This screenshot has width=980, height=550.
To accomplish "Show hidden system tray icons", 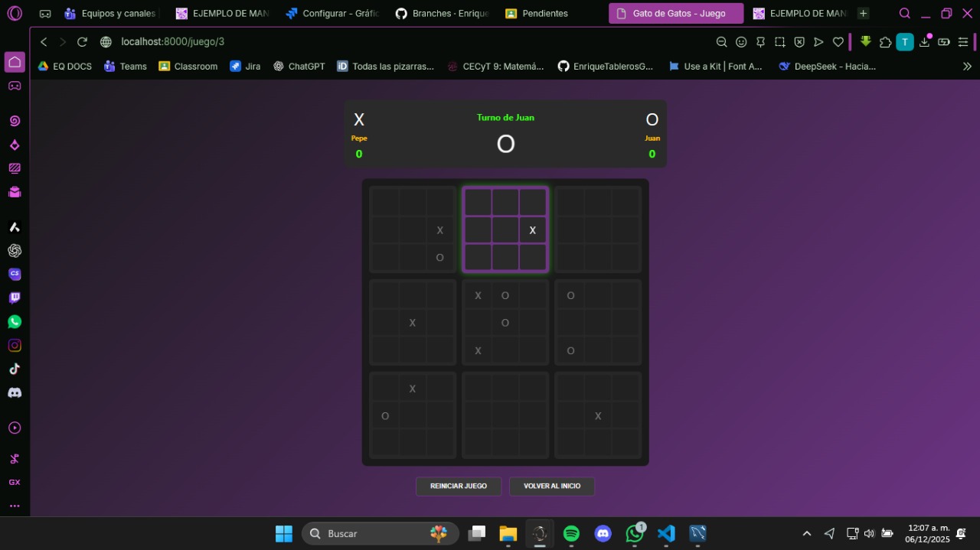I will point(806,533).
